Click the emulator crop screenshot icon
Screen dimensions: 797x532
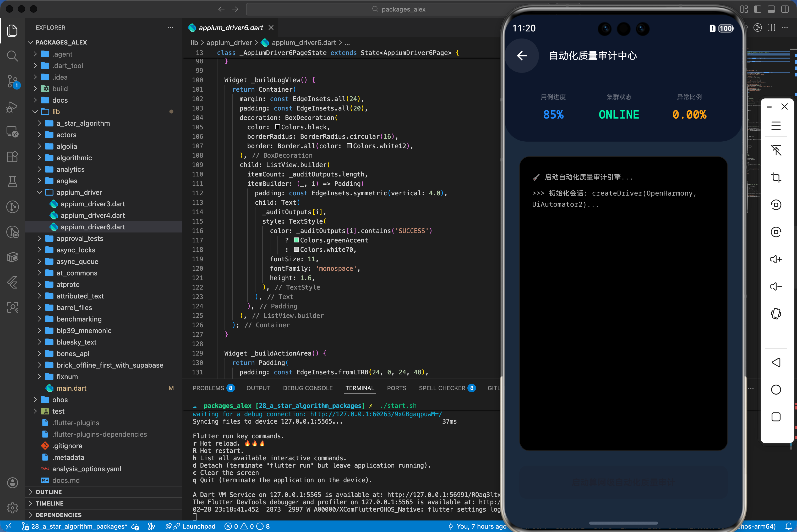click(x=776, y=178)
